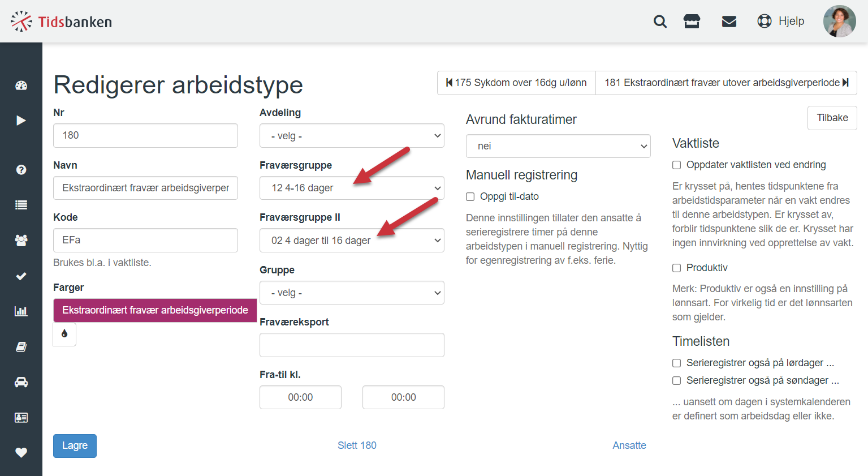Go to next type 181 Ekstraordinært fravær
This screenshot has width=868, height=476.
point(727,83)
